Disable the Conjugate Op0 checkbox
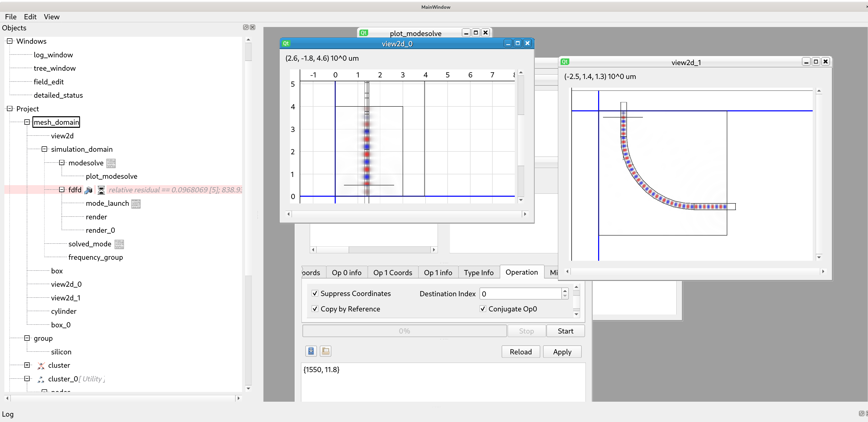The image size is (868, 422). coord(483,309)
